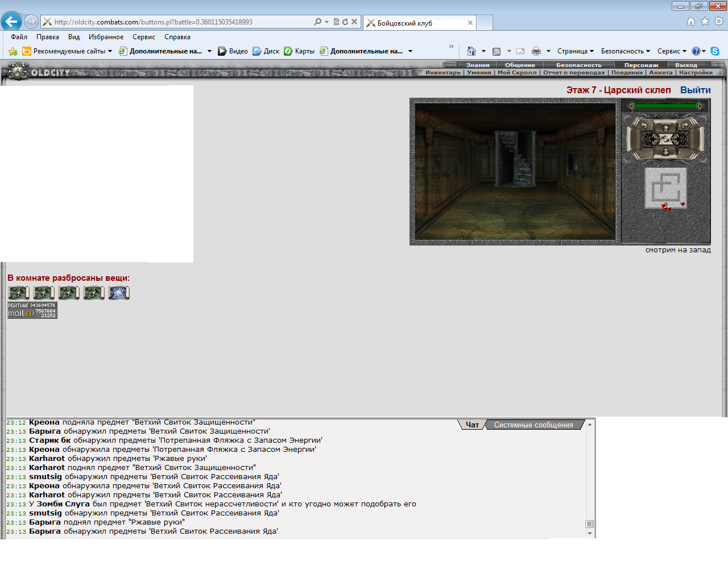Pick up the leftmost green scroll item

[x=19, y=293]
